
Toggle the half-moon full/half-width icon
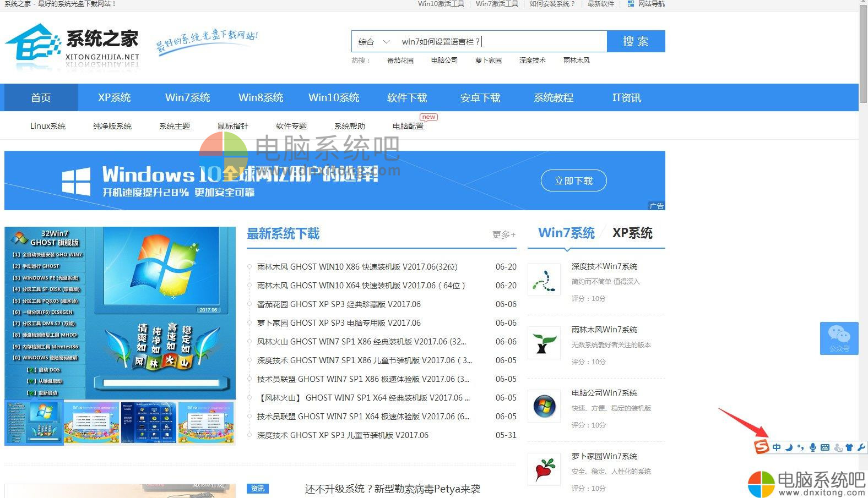click(789, 447)
